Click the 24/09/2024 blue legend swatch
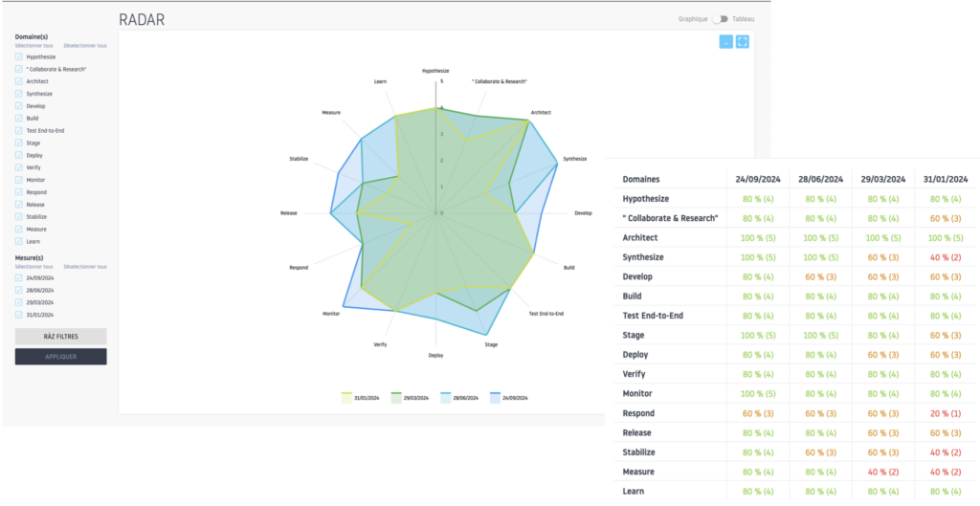This screenshot has height=506, width=980. 496,397
